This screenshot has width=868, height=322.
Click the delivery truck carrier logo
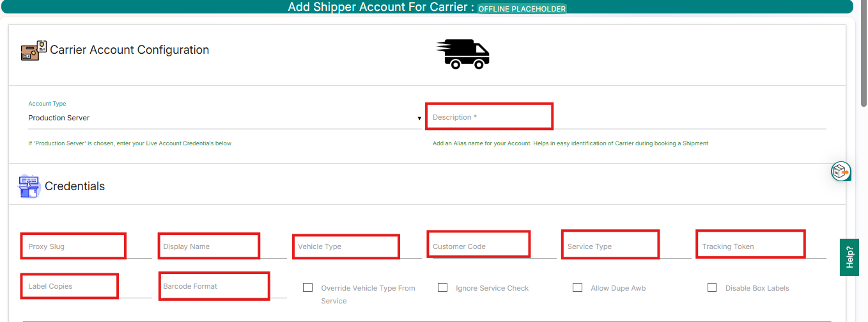462,54
